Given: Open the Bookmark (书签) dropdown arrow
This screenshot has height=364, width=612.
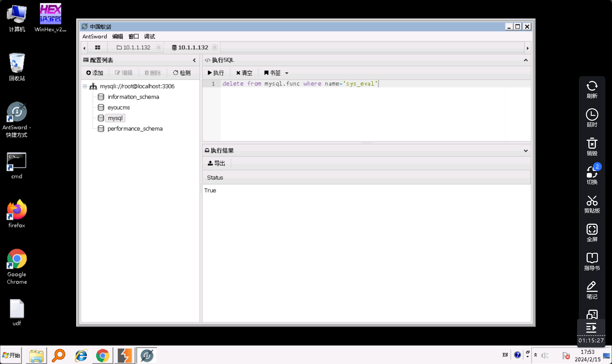Looking at the screenshot, I should point(287,73).
